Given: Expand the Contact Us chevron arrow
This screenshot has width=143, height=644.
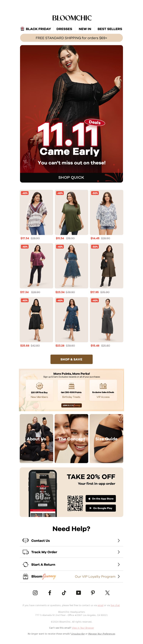Looking at the screenshot, I should point(119,540).
